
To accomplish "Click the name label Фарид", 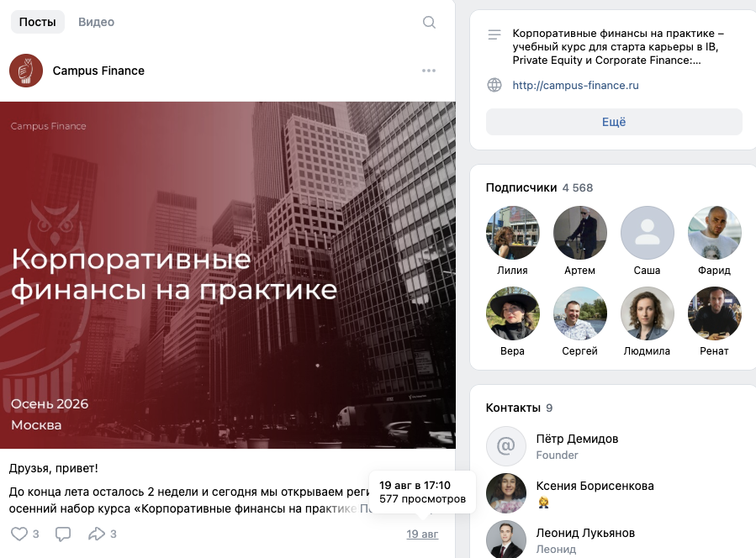I will pyautogui.click(x=714, y=271).
